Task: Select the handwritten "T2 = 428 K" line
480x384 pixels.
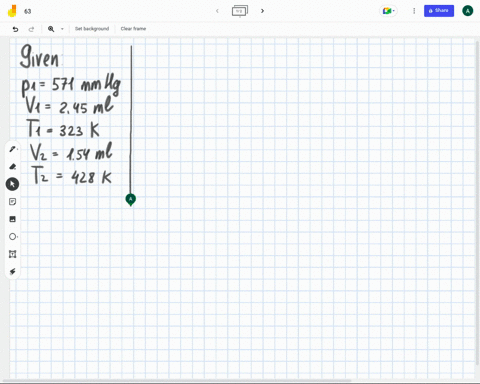Action: coord(72,176)
